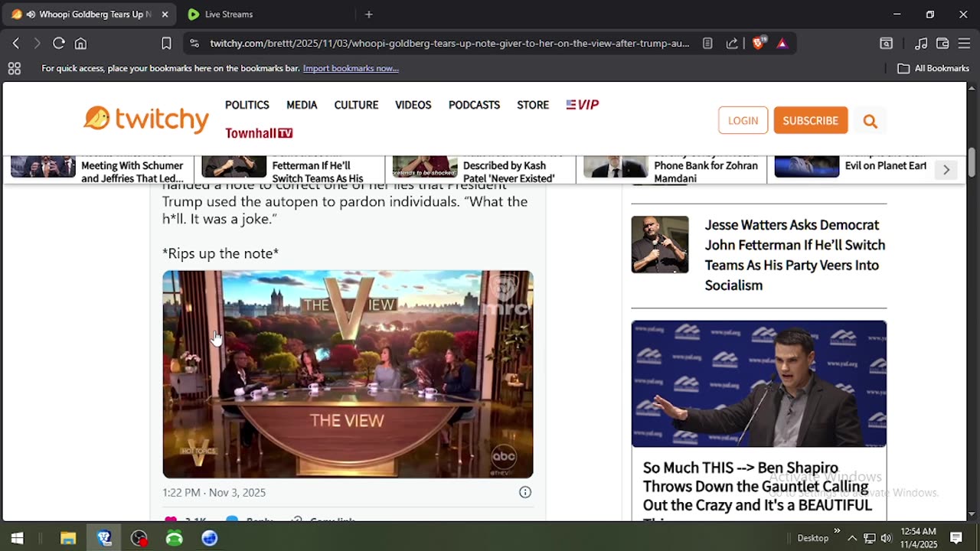Viewport: 980px width, 551px height.
Task: Open Brave browser taskbar icon
Action: [104, 538]
